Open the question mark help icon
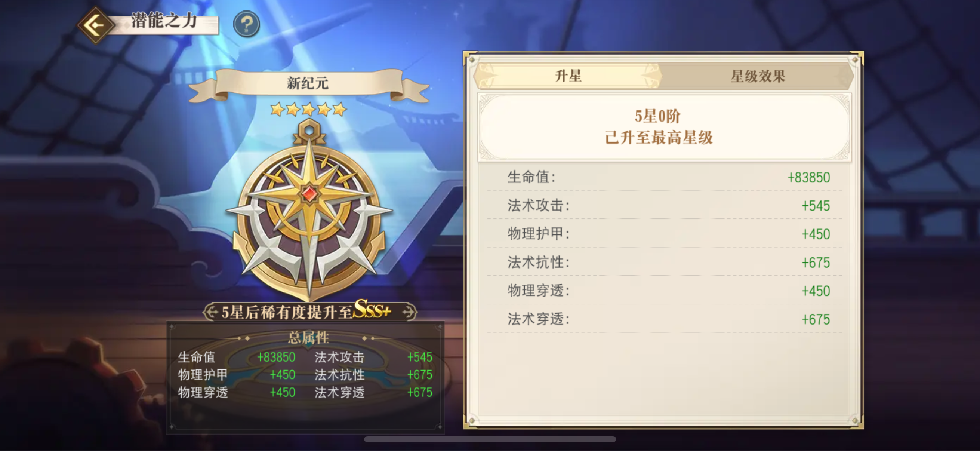Viewport: 980px width, 451px height. pyautogui.click(x=247, y=24)
